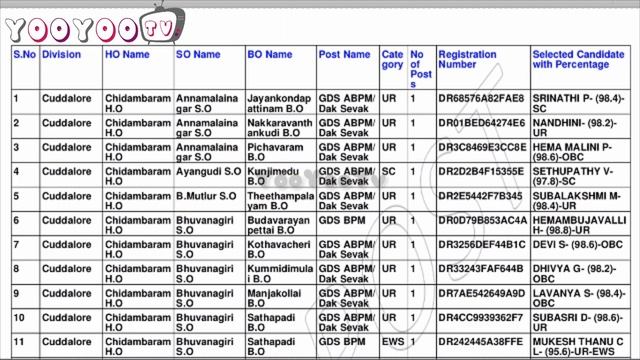Click Annamalainagar S.O in row 1

pos(207,103)
